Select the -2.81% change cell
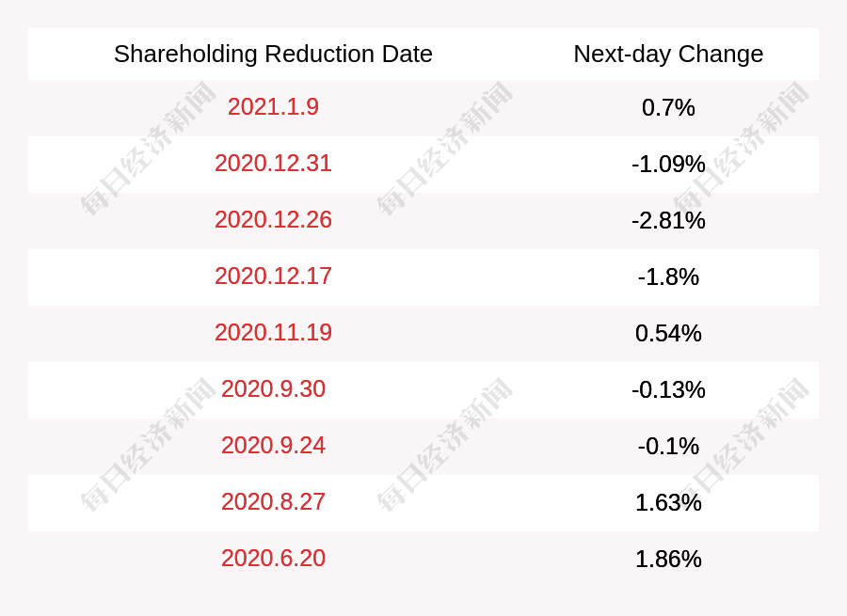Viewport: 847px width, 616px height. click(x=668, y=221)
